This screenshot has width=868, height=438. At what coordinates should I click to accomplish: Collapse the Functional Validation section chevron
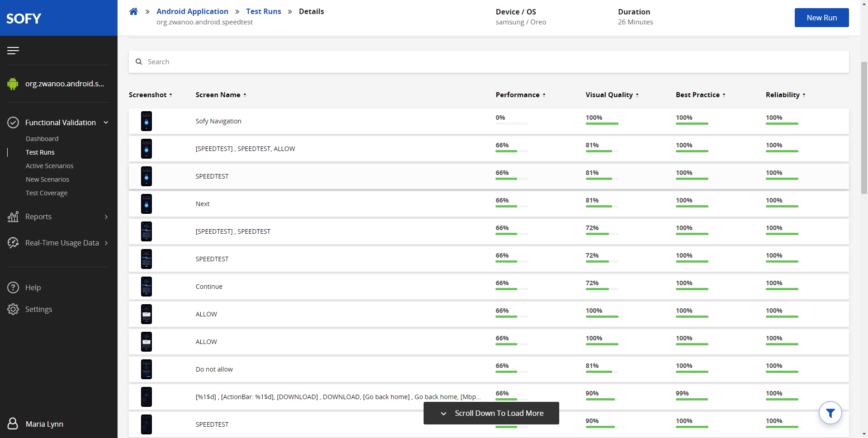106,122
